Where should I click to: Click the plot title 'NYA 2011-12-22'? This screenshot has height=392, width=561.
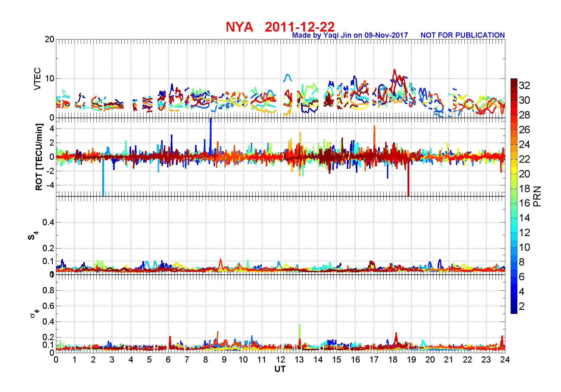click(280, 27)
